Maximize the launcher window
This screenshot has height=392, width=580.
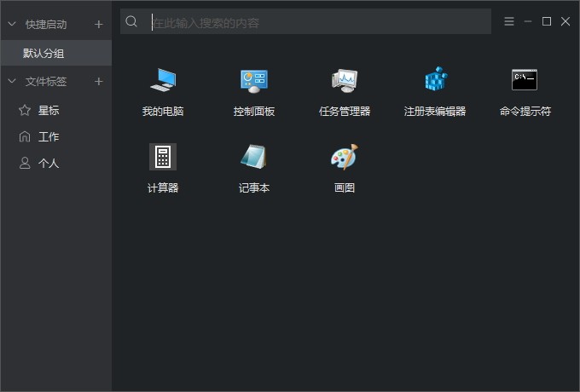pos(547,21)
